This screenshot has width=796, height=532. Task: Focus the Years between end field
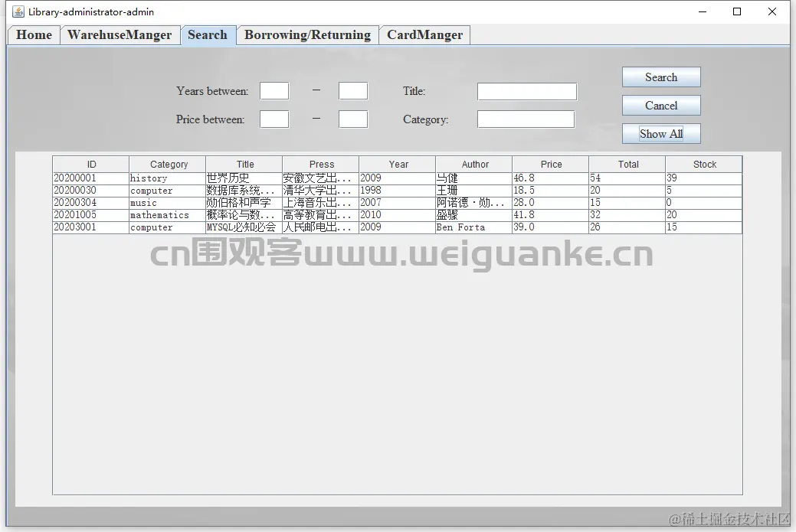coord(353,91)
